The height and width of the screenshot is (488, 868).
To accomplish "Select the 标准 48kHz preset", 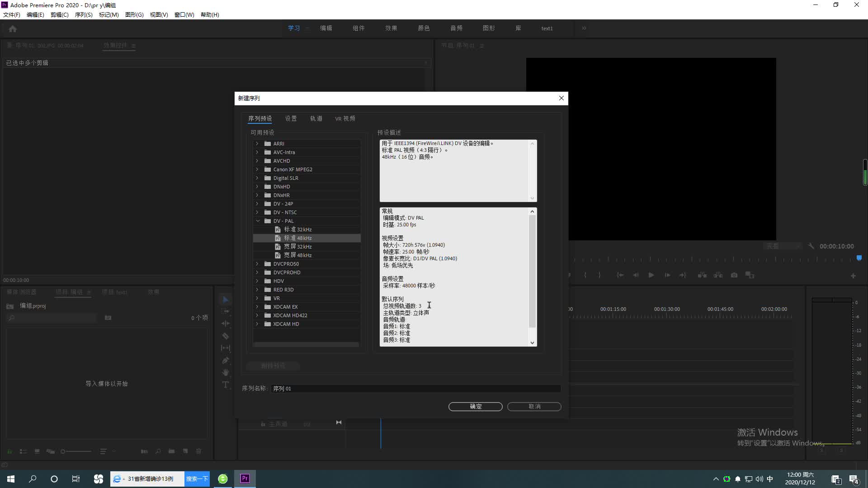I will [x=307, y=238].
